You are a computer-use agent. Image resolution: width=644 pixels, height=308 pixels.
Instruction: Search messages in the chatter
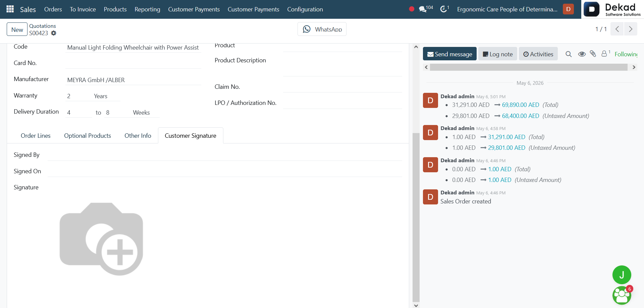(x=569, y=54)
